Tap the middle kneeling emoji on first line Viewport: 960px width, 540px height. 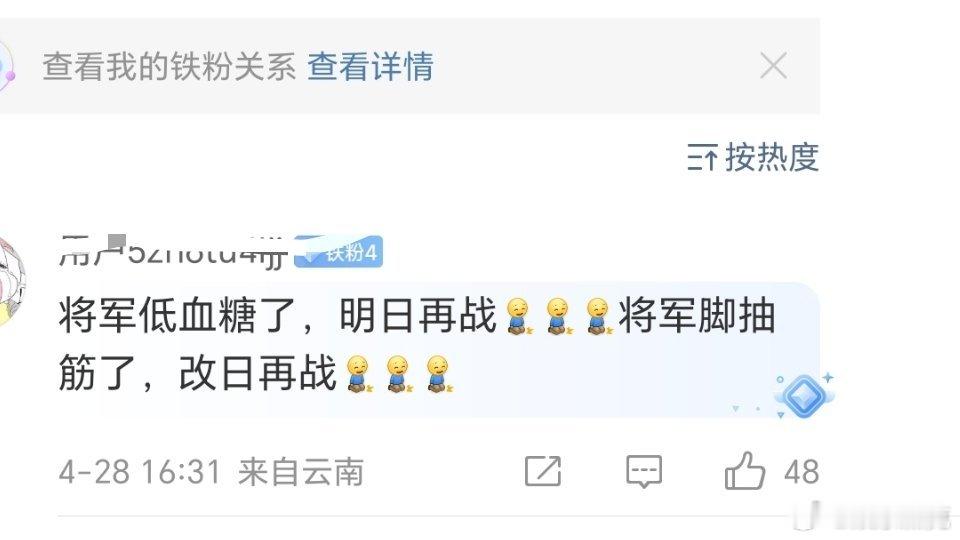[x=559, y=316]
